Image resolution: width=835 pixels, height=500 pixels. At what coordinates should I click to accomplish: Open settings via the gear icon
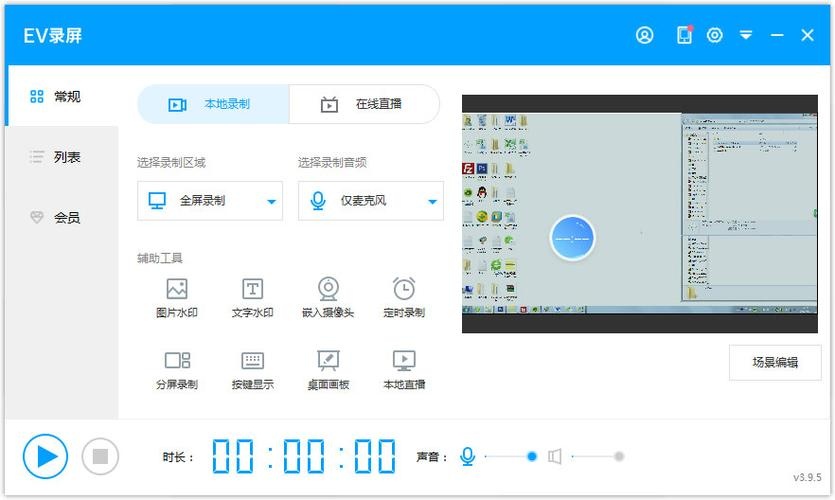pyautogui.click(x=714, y=35)
